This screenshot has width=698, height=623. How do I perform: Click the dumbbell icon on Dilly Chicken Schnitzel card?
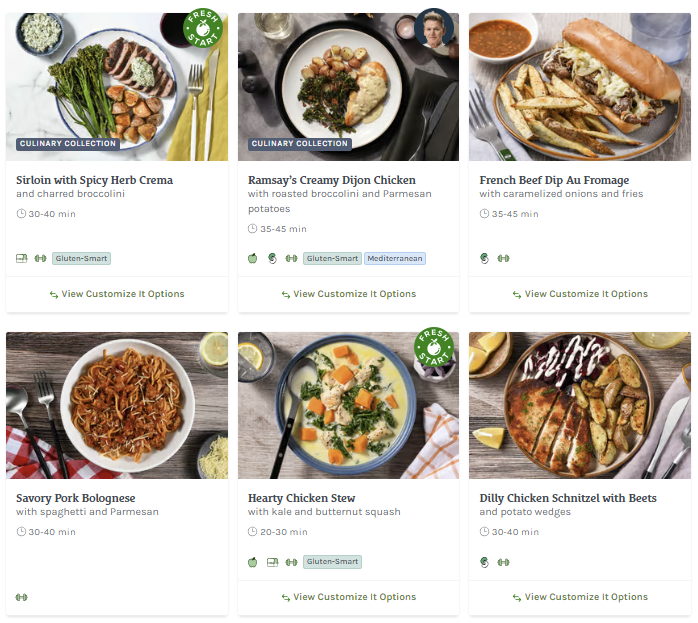tap(503, 562)
